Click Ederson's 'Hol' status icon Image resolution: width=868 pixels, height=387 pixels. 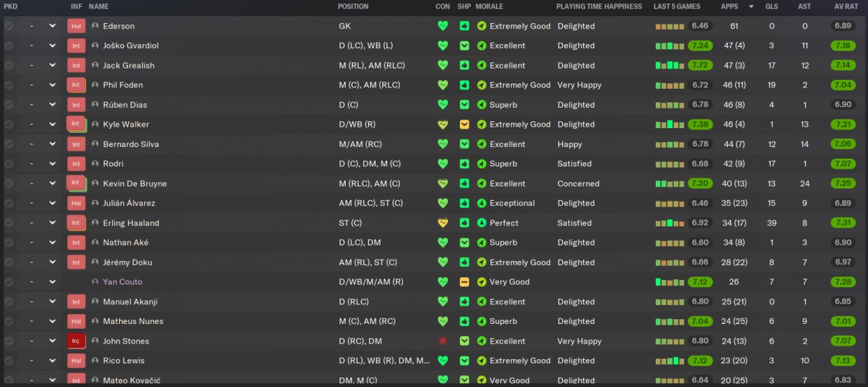click(76, 26)
